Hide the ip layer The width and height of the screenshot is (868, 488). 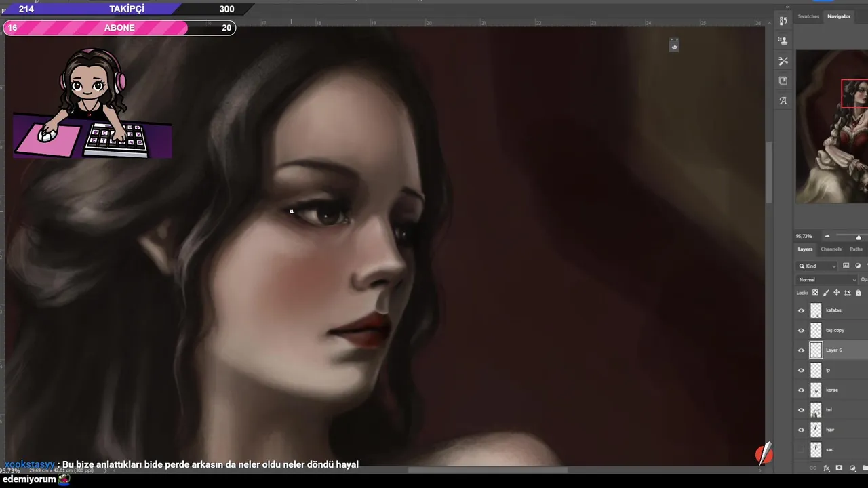(x=801, y=370)
